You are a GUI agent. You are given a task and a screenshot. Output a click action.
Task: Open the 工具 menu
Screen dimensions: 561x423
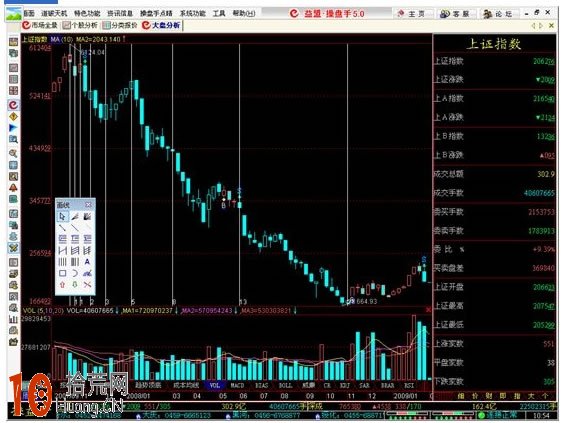(x=219, y=14)
